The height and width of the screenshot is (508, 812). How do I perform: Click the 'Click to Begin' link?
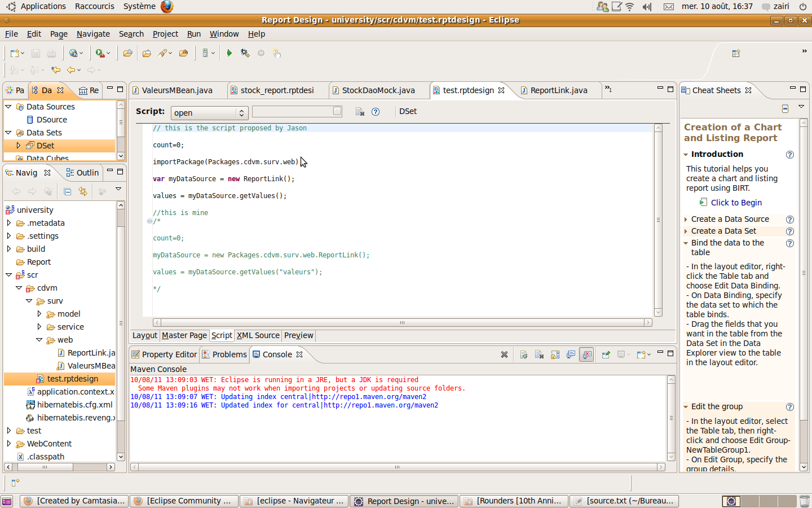click(x=736, y=203)
